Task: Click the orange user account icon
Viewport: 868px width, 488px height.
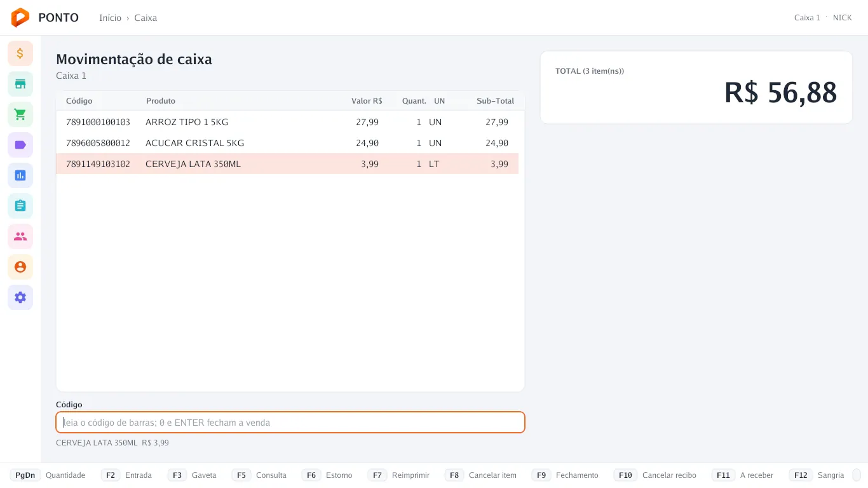Action: click(x=20, y=267)
